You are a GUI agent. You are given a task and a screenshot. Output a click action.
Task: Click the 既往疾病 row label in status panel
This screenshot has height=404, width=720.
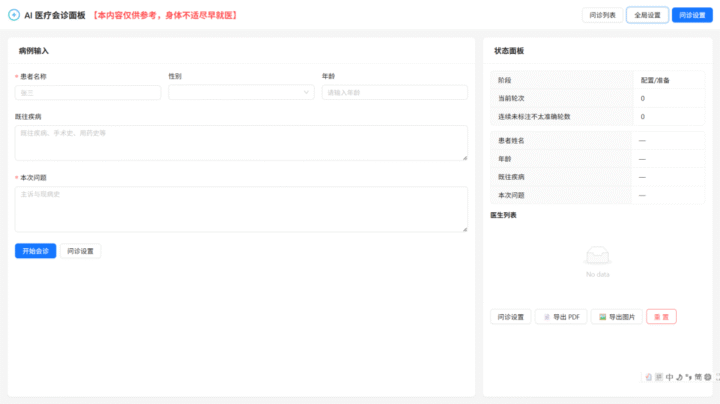511,177
